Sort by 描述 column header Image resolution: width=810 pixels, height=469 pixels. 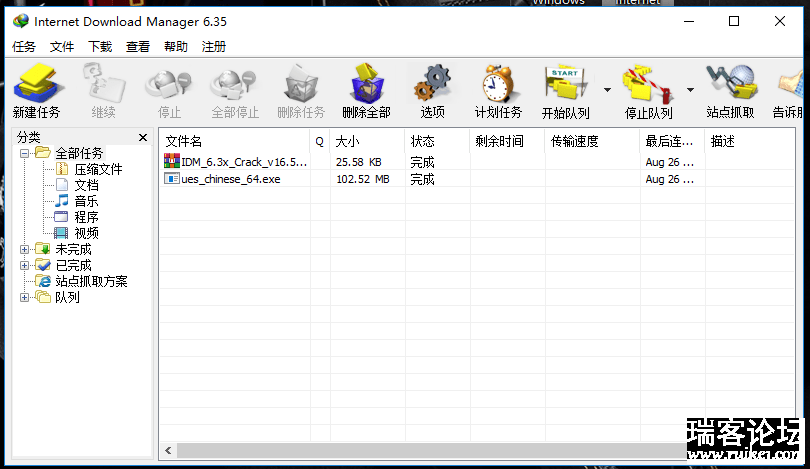click(750, 142)
